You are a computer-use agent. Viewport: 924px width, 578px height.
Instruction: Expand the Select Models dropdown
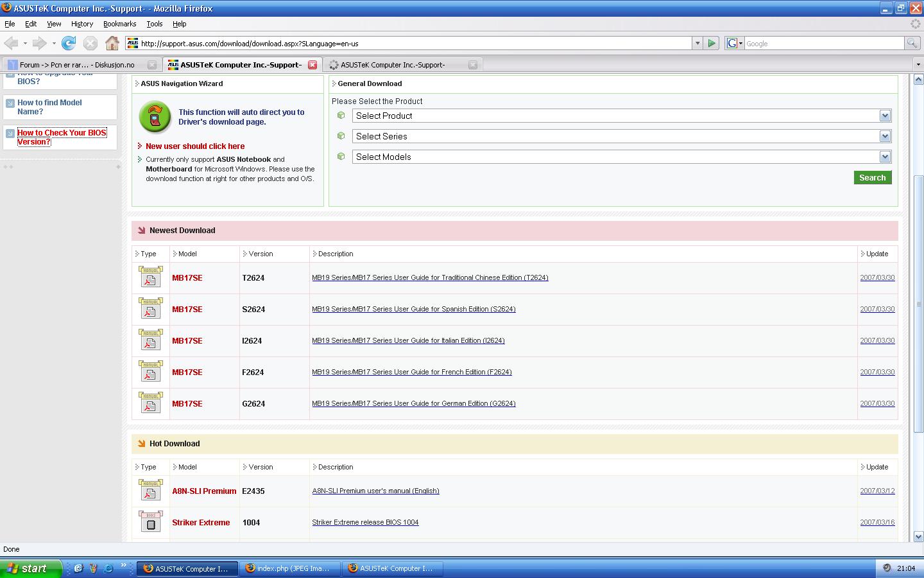point(886,157)
